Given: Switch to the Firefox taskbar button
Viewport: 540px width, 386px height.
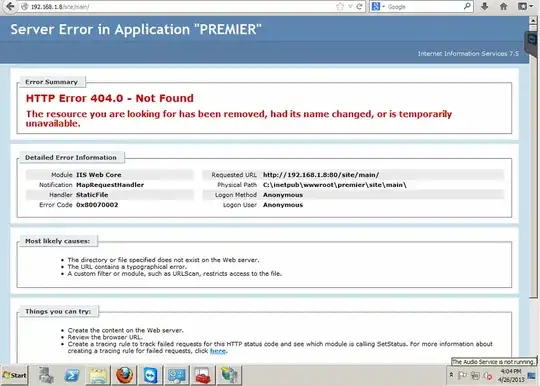Looking at the screenshot, I should coord(124,375).
